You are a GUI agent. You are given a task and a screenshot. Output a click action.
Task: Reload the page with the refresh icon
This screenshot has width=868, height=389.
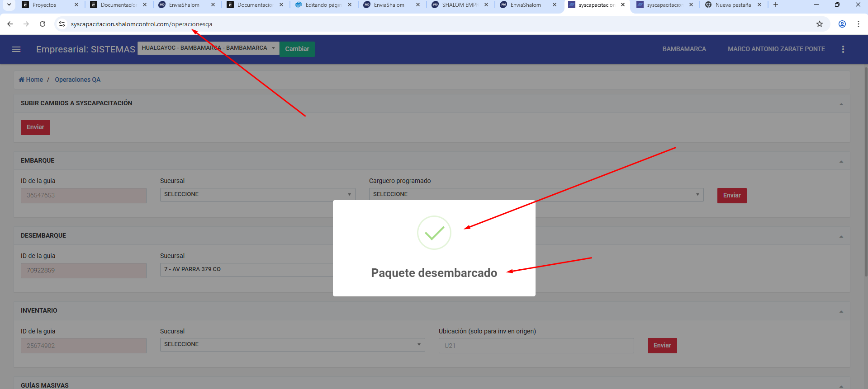tap(43, 24)
